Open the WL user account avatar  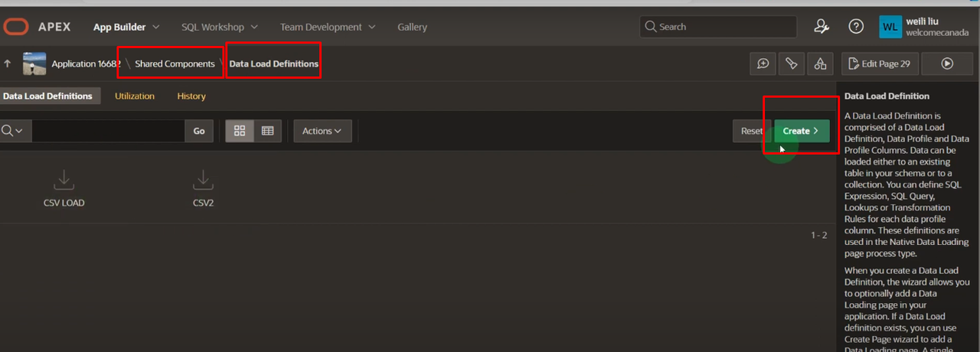[890, 27]
